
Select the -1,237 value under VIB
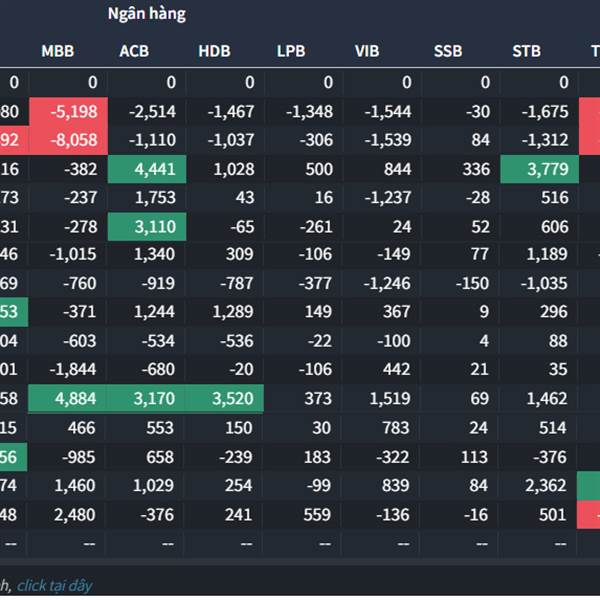pos(388,198)
